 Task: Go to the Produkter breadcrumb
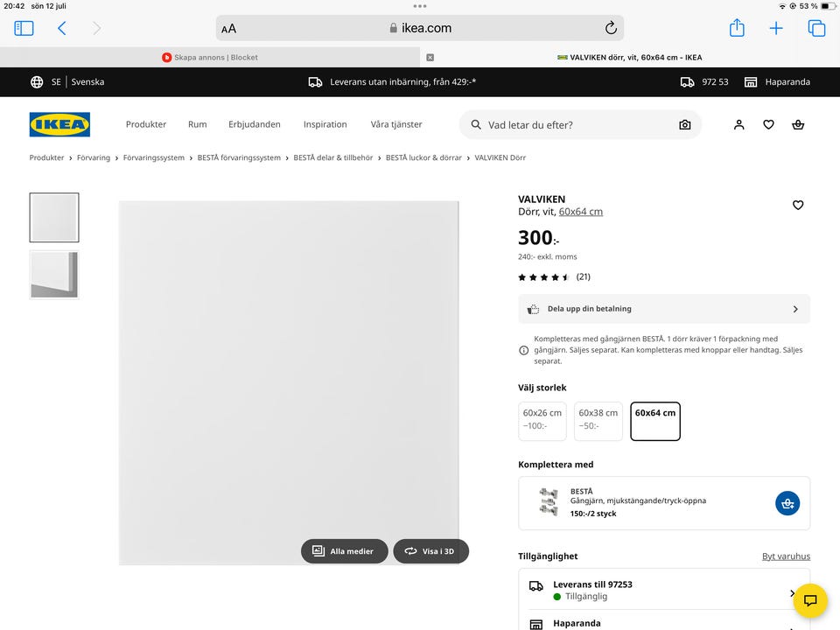click(x=46, y=157)
